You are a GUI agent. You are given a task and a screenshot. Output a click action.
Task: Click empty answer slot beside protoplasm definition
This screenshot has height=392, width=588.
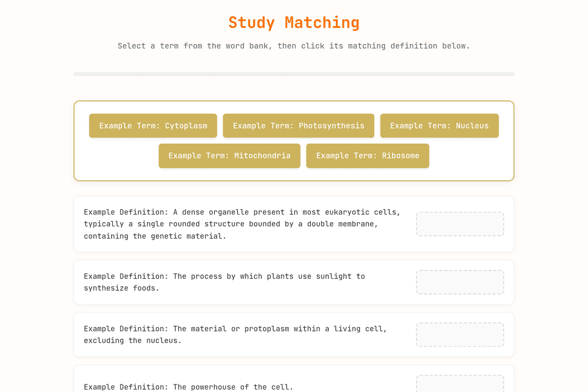coord(460,335)
